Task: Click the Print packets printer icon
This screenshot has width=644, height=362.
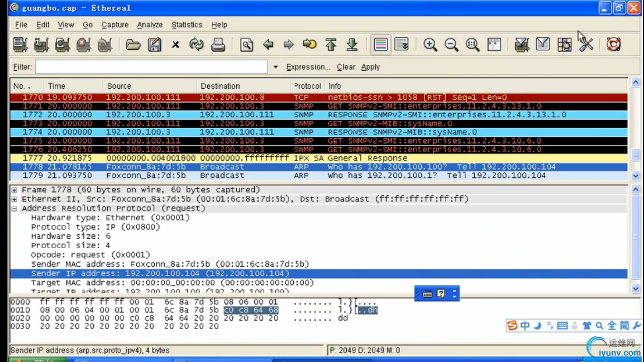Action: point(218,45)
